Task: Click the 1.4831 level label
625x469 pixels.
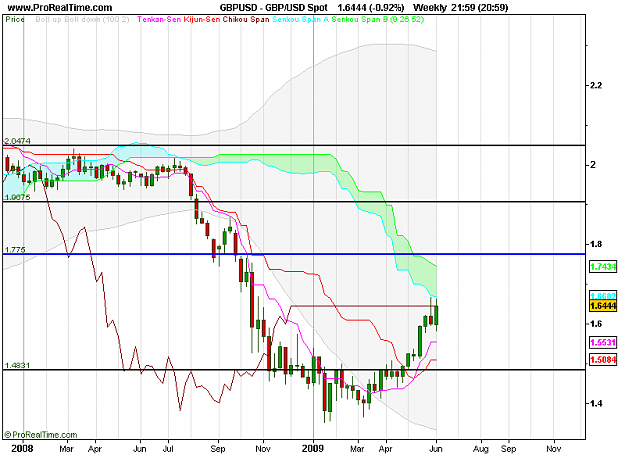Action: click(x=17, y=365)
